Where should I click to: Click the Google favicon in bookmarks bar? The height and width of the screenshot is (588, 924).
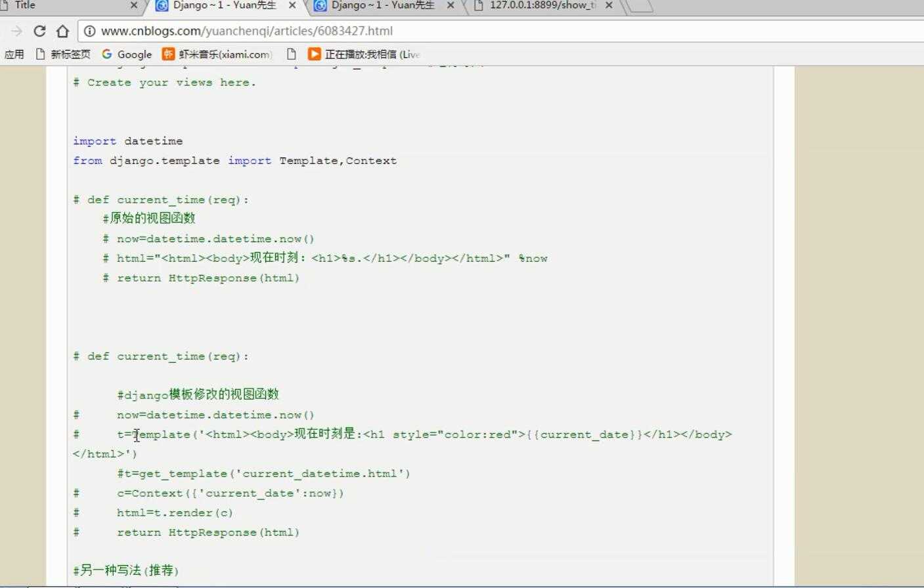(x=107, y=54)
